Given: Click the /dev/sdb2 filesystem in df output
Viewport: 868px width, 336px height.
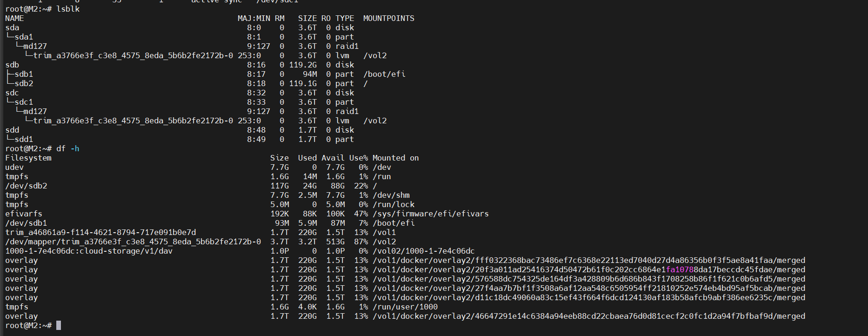Looking at the screenshot, I should pos(26,186).
